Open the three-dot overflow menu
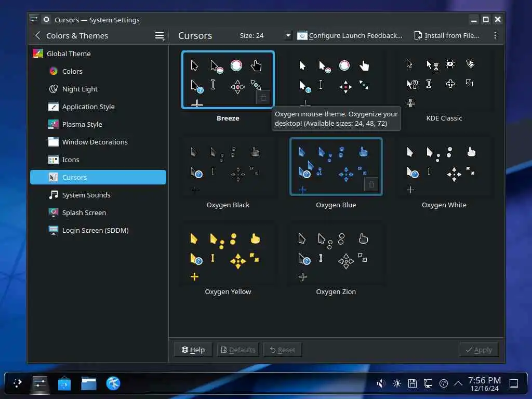This screenshot has height=399, width=532. coord(495,35)
